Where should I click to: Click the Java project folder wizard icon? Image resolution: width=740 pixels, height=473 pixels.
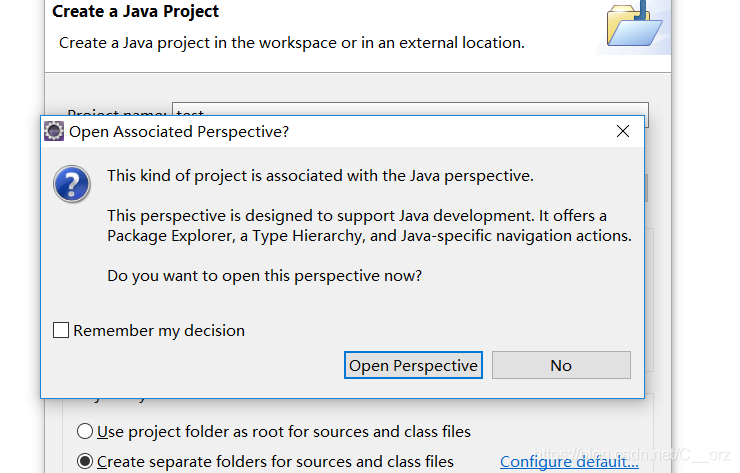[x=634, y=25]
